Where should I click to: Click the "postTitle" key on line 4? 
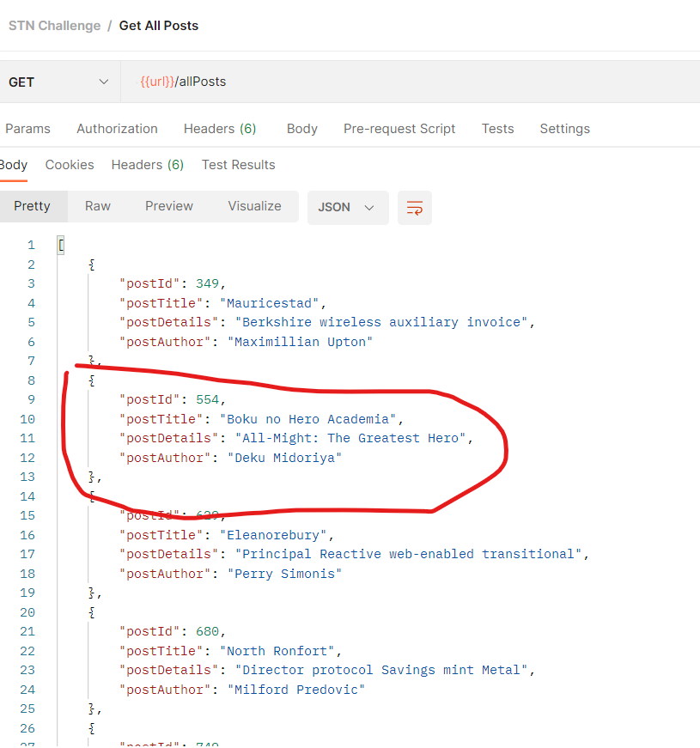(161, 303)
